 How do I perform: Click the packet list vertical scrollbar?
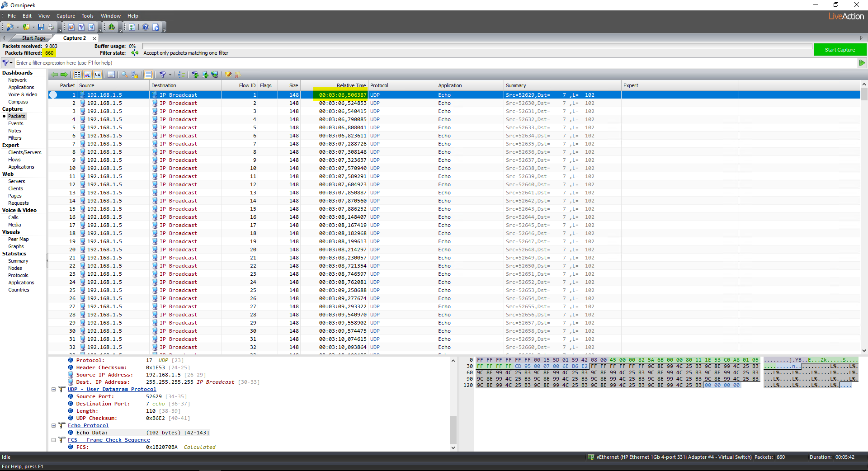(x=864, y=217)
